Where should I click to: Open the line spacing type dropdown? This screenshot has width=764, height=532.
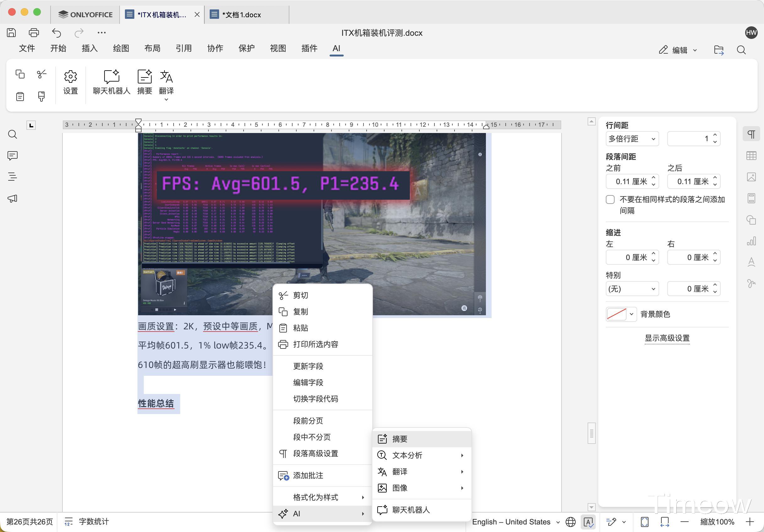point(632,139)
